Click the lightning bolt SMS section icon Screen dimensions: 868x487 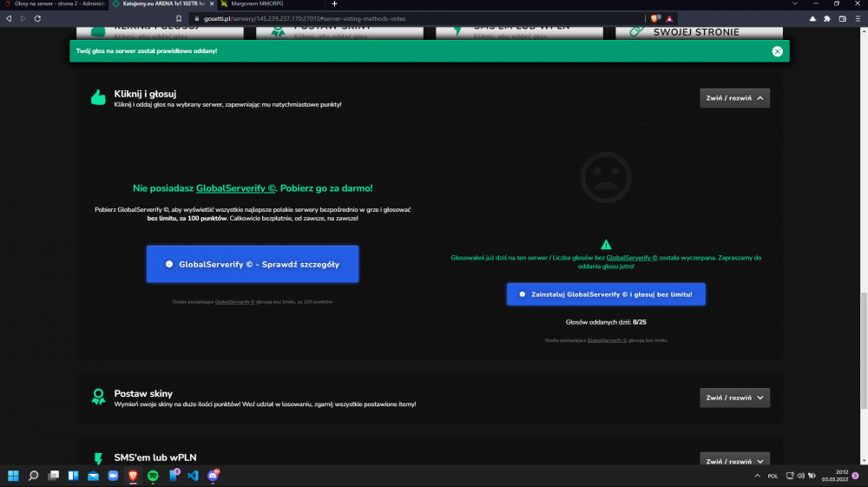tap(99, 458)
